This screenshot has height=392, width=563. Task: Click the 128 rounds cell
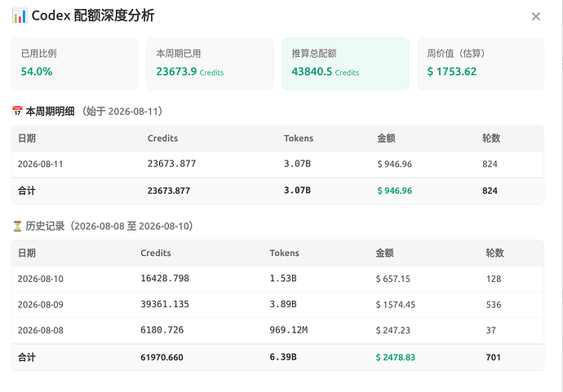coord(494,279)
